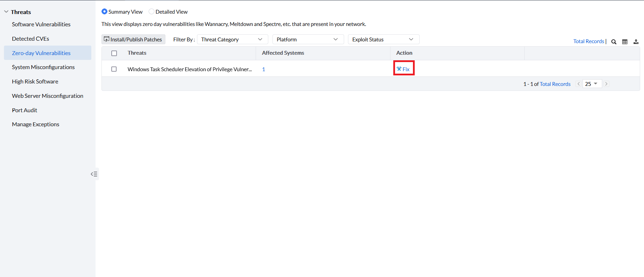Open the column chooser table icon

click(625, 42)
